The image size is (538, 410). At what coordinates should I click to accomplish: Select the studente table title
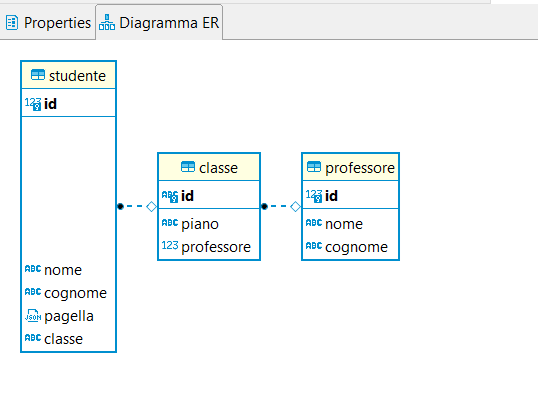(77, 76)
